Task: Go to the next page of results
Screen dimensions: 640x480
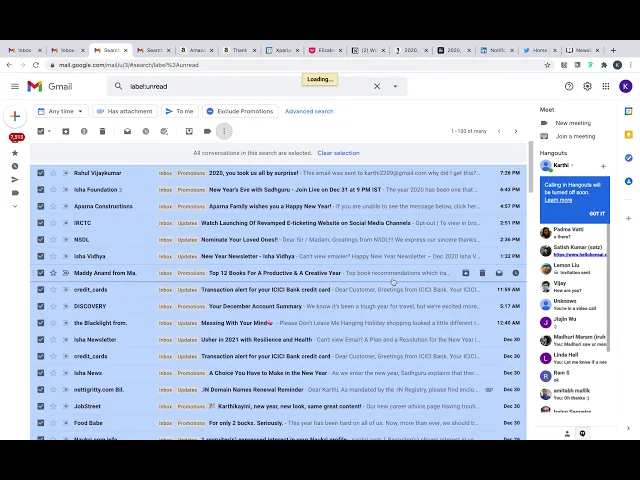Action: [x=516, y=131]
